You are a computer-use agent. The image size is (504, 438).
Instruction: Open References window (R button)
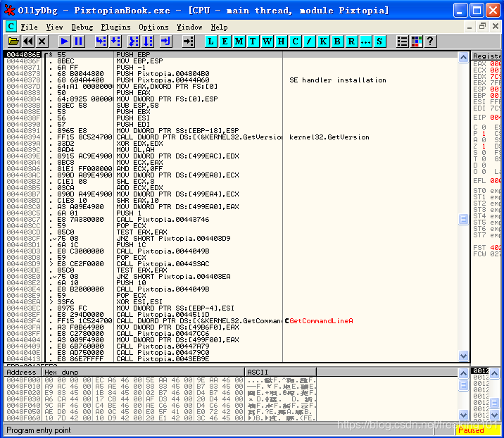point(351,41)
